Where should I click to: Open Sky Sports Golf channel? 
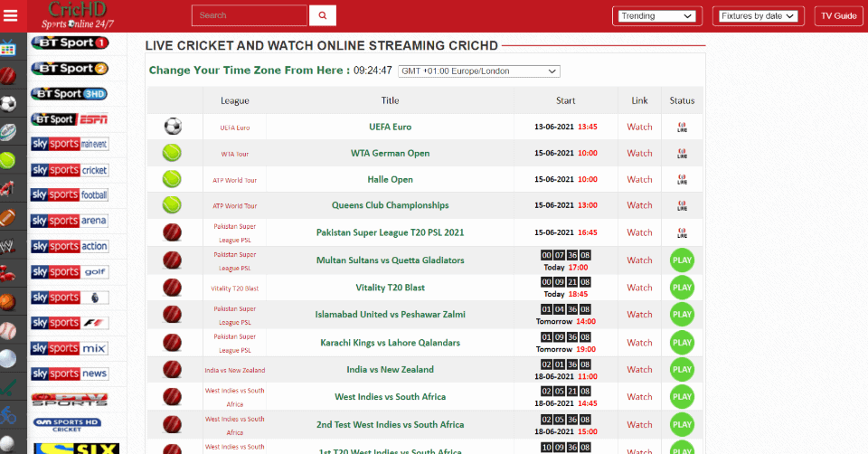click(x=70, y=272)
